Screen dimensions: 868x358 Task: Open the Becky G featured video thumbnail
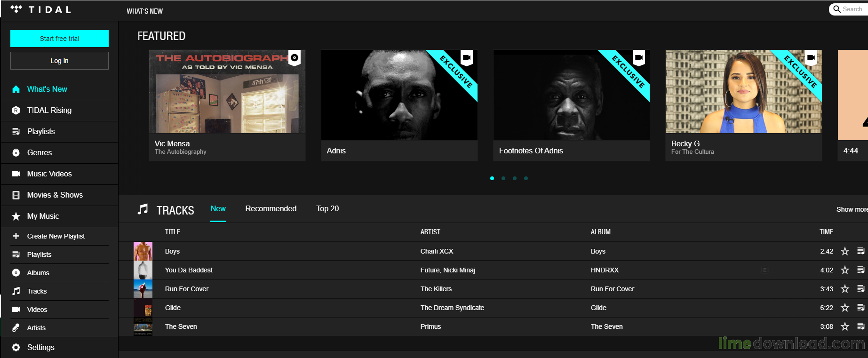click(743, 92)
